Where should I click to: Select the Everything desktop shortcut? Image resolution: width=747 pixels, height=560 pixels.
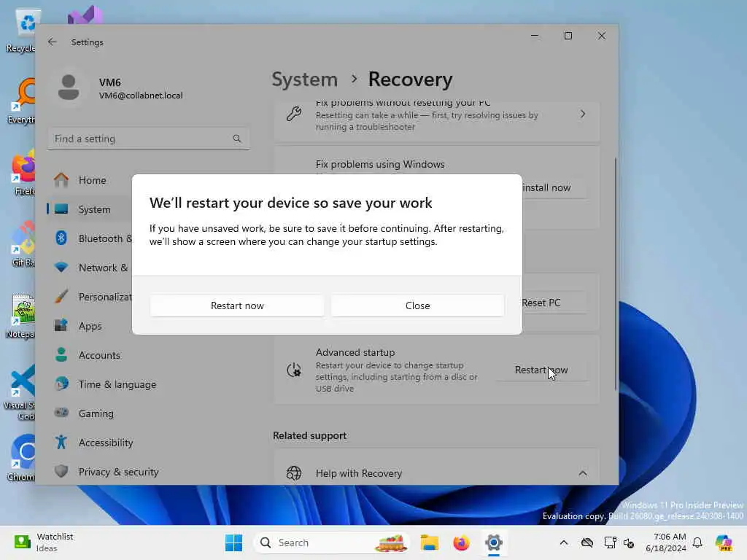(22, 102)
